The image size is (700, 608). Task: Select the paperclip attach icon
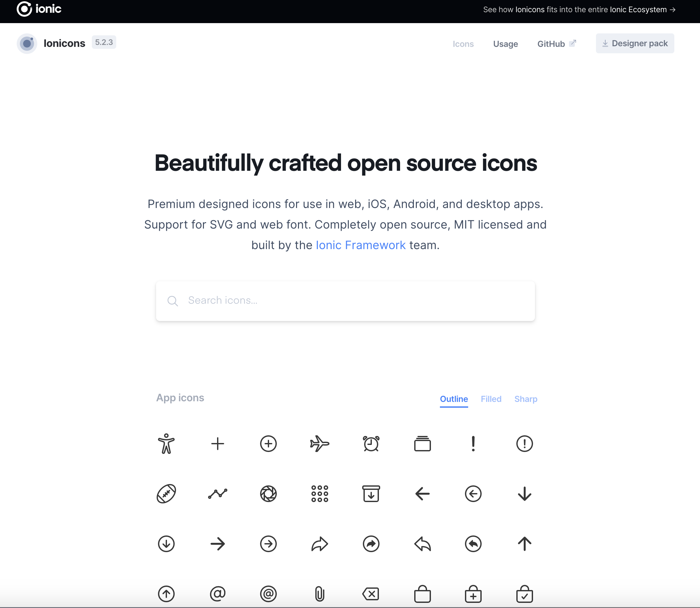[319, 594]
